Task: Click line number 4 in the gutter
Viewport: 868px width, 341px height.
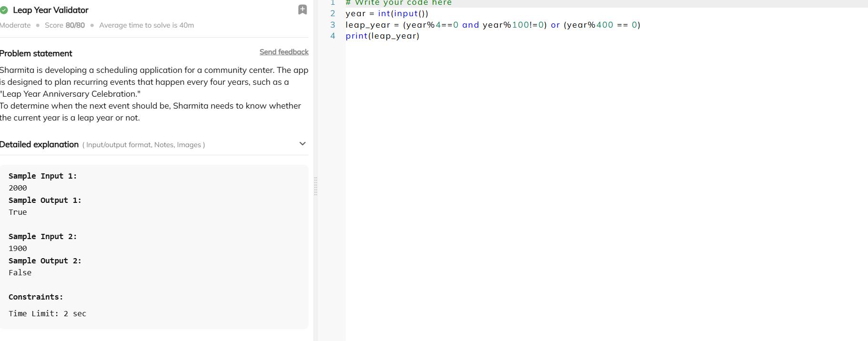Action: [x=333, y=36]
